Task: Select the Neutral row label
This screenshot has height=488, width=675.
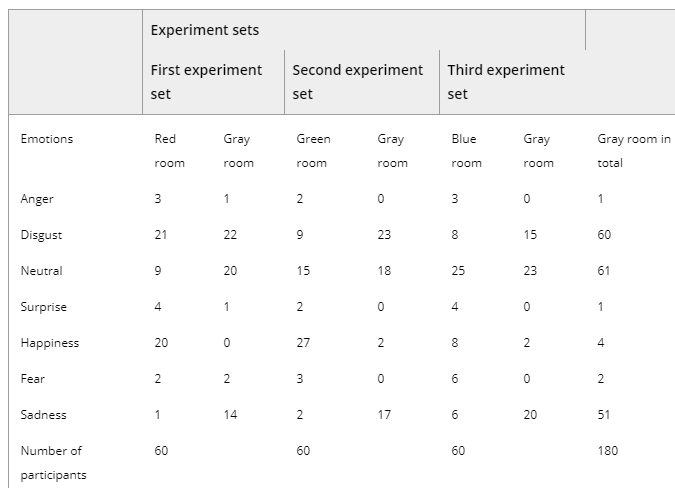Action: pyautogui.click(x=41, y=271)
